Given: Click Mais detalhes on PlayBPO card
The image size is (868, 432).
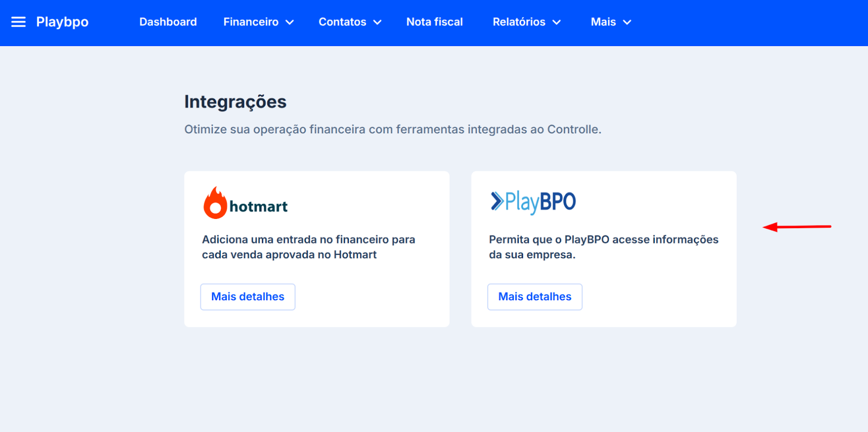Looking at the screenshot, I should pos(535,297).
